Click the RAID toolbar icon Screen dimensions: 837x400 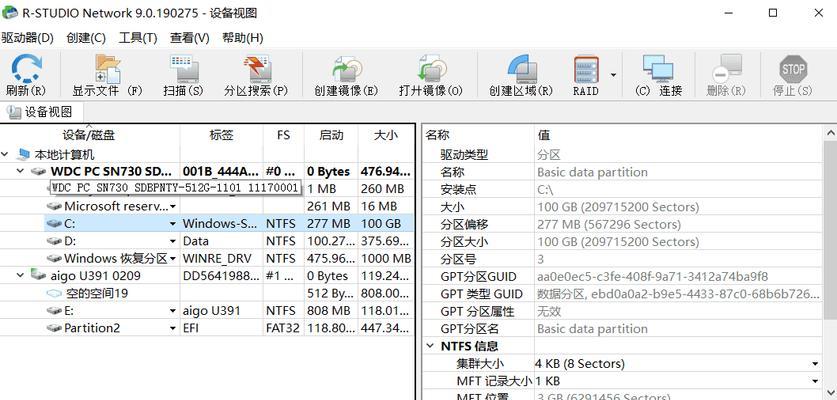pyautogui.click(x=586, y=76)
